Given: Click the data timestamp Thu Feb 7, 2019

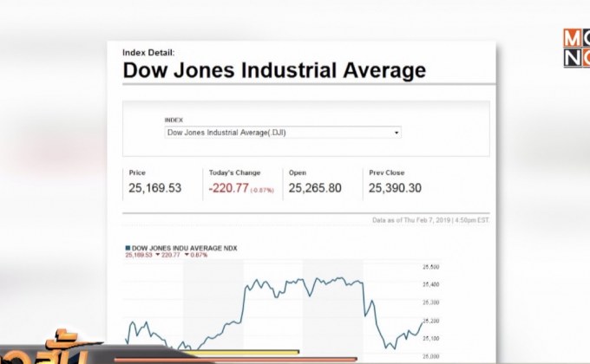Looking at the screenshot, I should pos(427,220).
